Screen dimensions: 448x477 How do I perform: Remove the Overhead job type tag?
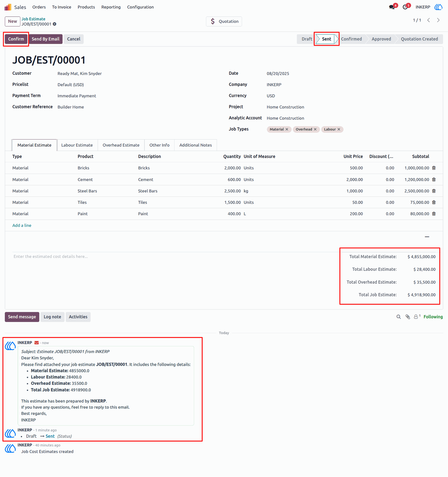coord(315,129)
